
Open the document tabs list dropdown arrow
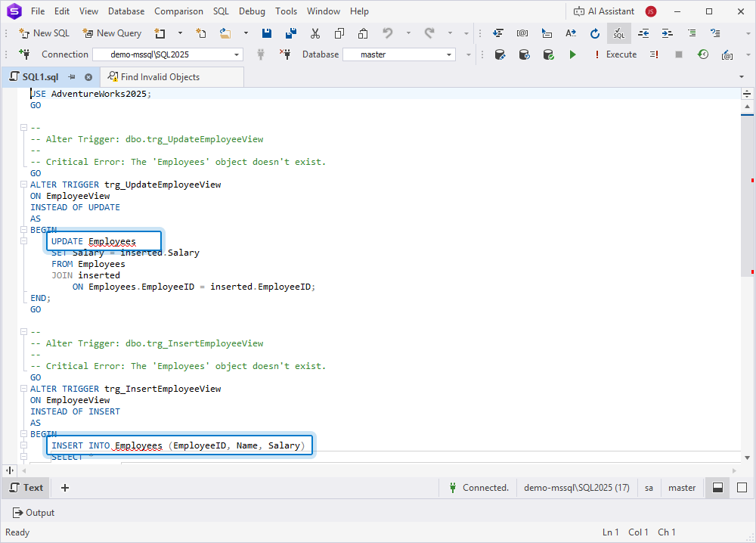pos(742,76)
